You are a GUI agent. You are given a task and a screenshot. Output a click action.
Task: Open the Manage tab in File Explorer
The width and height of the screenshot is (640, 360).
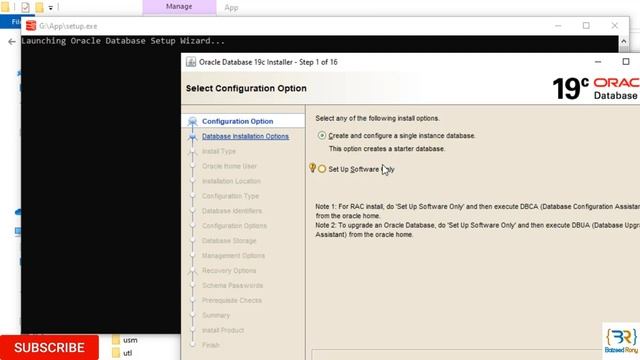click(x=179, y=7)
